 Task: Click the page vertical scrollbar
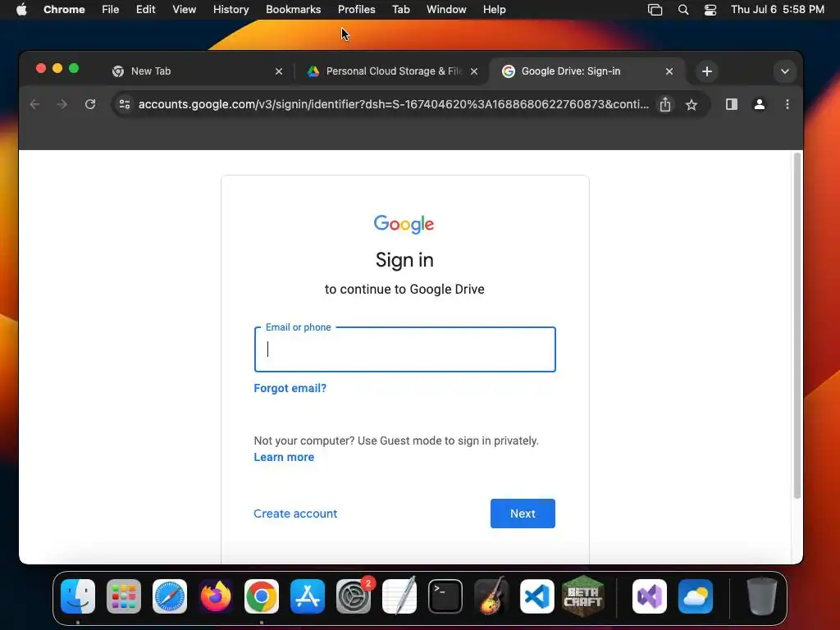(x=797, y=325)
